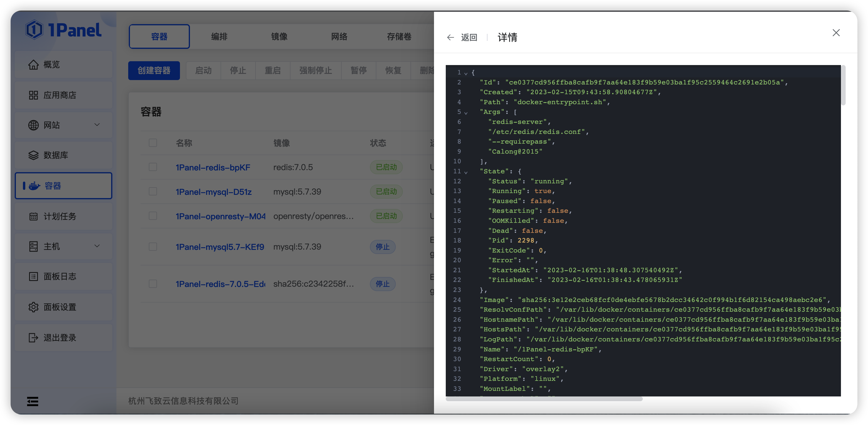Click the 数据库 layers icon
This screenshot has width=868, height=425.
click(x=33, y=155)
